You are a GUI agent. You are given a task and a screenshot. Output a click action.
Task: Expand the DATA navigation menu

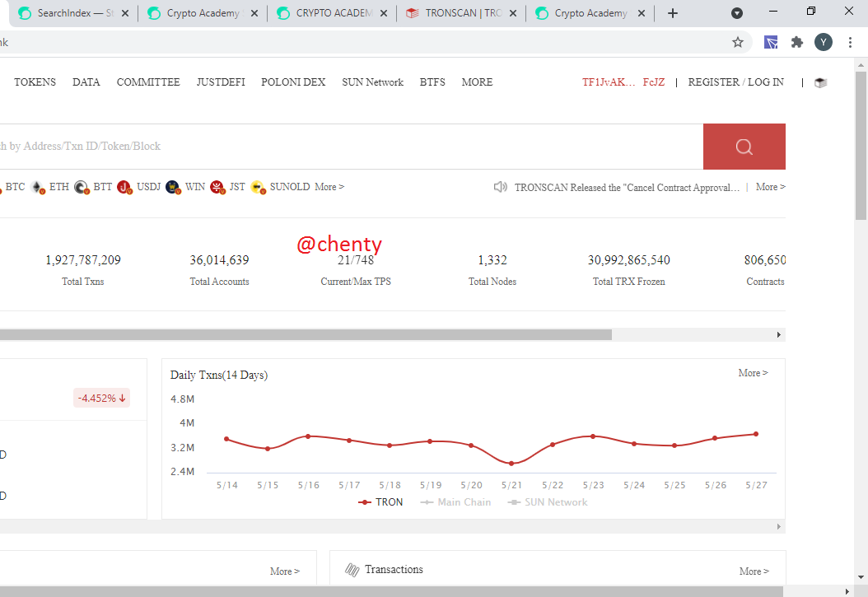(86, 82)
